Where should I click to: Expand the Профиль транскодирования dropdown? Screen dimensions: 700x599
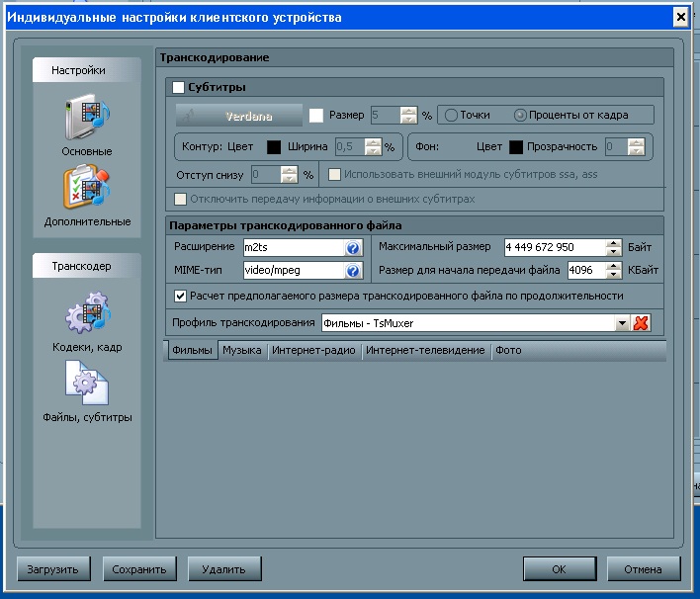coord(622,323)
